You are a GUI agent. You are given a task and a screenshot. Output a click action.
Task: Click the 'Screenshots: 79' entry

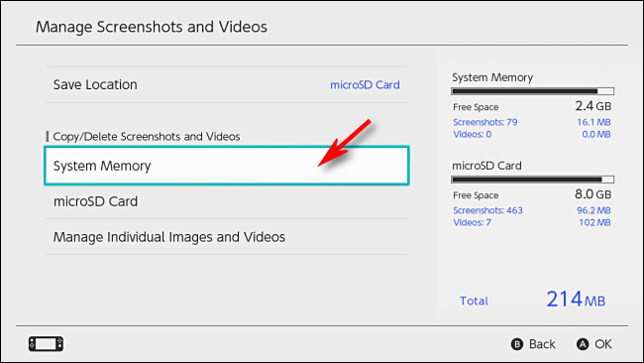[485, 122]
